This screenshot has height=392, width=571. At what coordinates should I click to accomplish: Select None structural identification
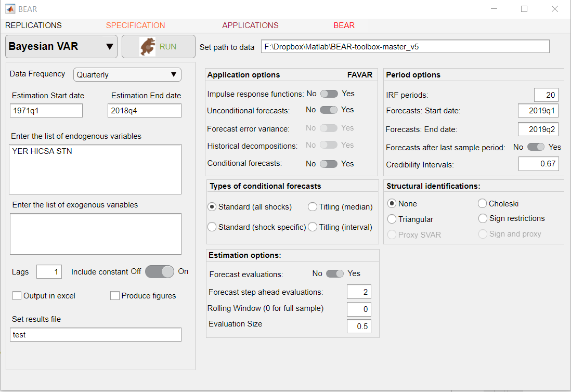pyautogui.click(x=392, y=203)
